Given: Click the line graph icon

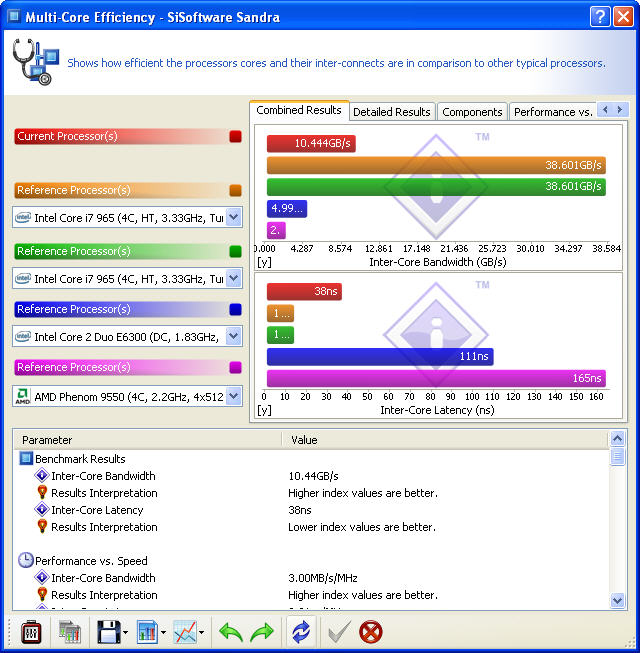Looking at the screenshot, I should (x=184, y=632).
